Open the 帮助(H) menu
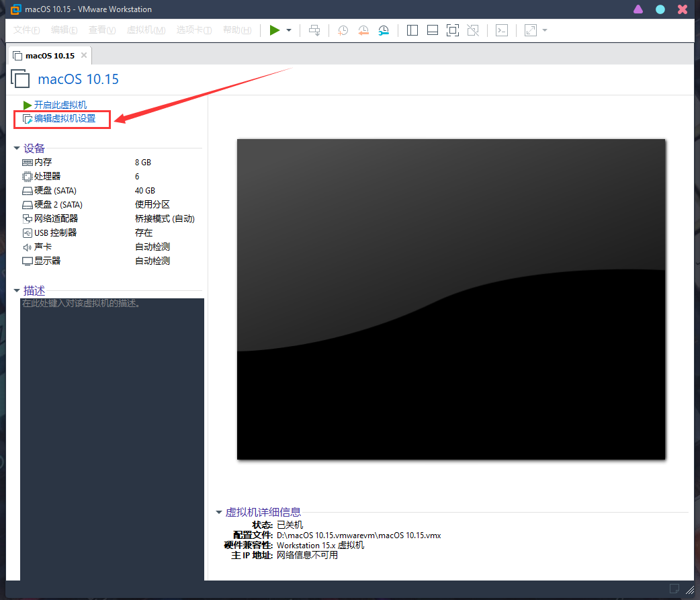 tap(237, 30)
